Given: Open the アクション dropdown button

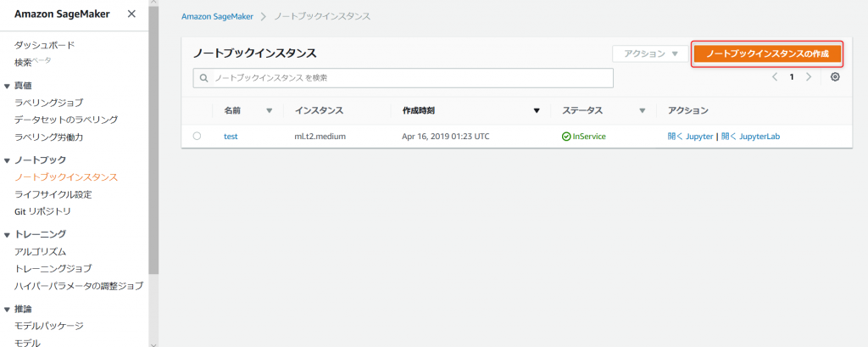Looking at the screenshot, I should pos(650,53).
